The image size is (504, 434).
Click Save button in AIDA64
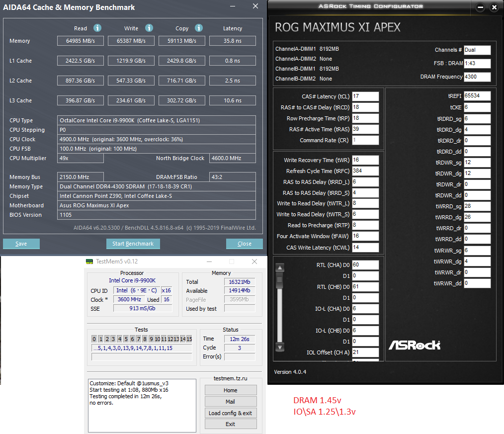click(21, 244)
